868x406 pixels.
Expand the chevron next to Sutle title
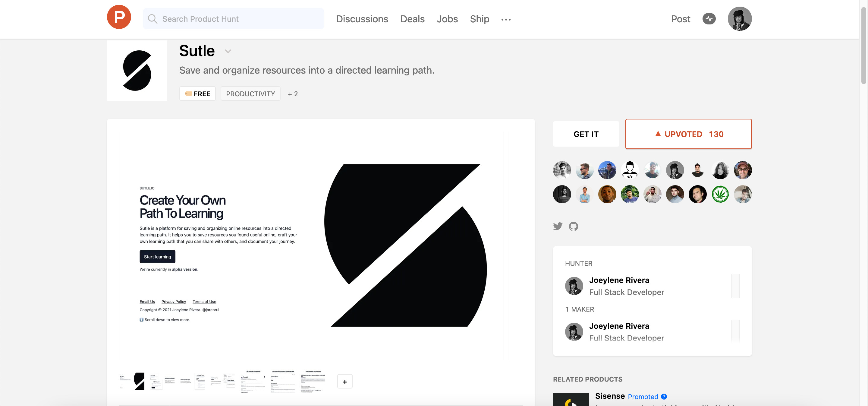click(x=228, y=51)
